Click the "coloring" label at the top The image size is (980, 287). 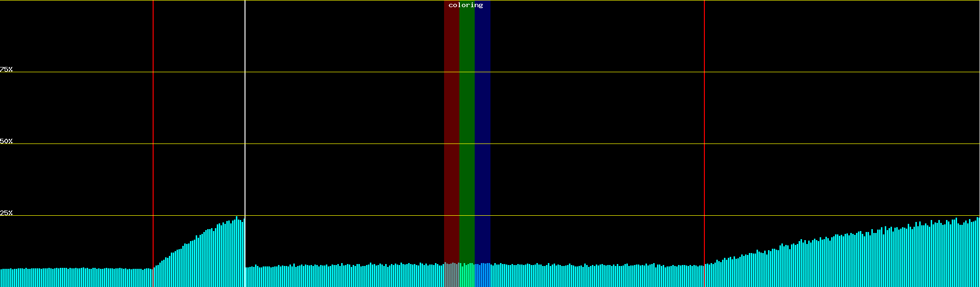466,5
